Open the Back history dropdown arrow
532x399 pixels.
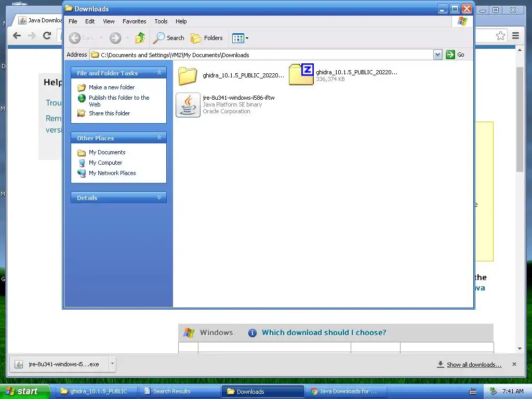(x=101, y=38)
